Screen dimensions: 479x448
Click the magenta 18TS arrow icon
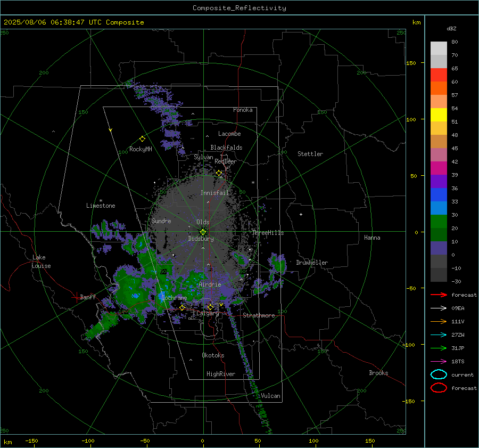[x=439, y=362]
